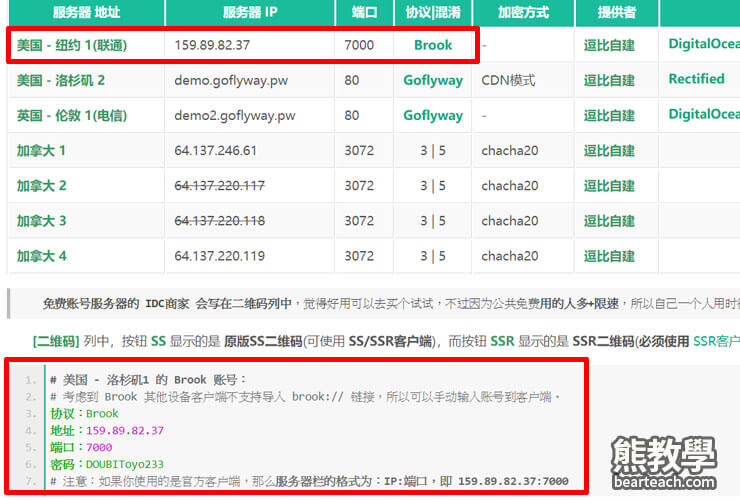Click the SSR客户端 link
This screenshot has height=500, width=740.
pyautogui.click(x=716, y=341)
